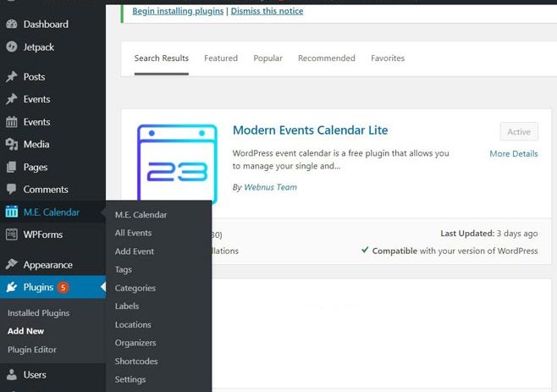
Task: Click the Modern Events Calendar plugin thumbnail
Action: 177,163
